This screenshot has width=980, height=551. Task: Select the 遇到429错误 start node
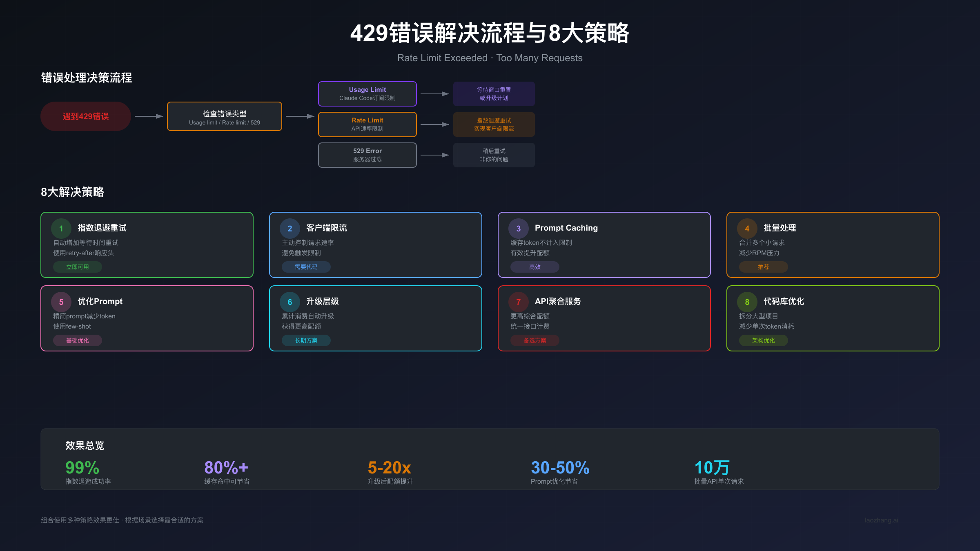(85, 116)
